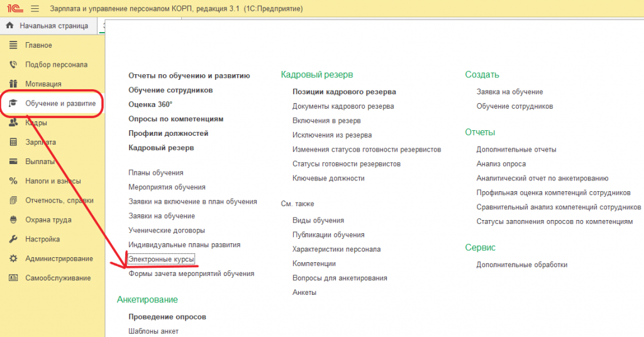The image size is (644, 337).
Task: Open Ученические договоры
Action: [166, 230]
